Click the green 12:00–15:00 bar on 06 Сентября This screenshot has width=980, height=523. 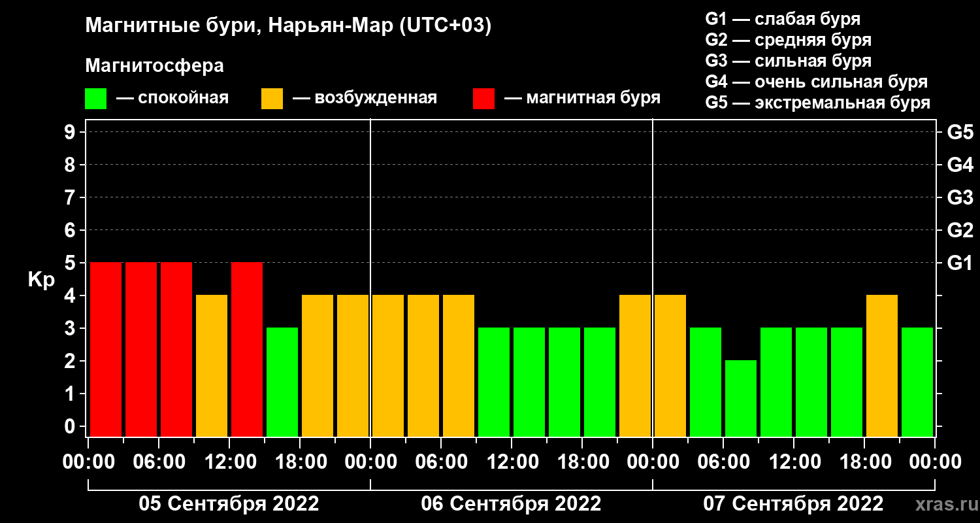pos(529,382)
